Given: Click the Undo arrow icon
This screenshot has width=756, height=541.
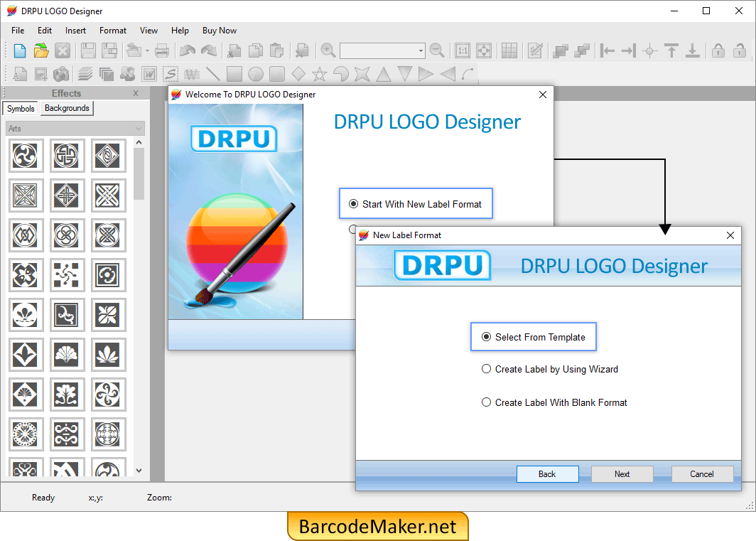Looking at the screenshot, I should tap(188, 50).
